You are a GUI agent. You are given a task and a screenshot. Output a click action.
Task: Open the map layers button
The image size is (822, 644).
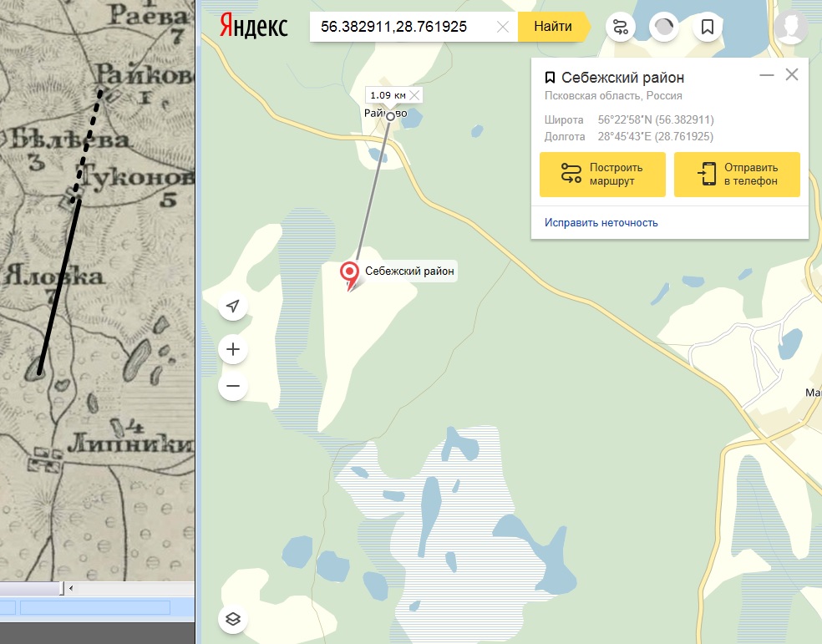233,619
